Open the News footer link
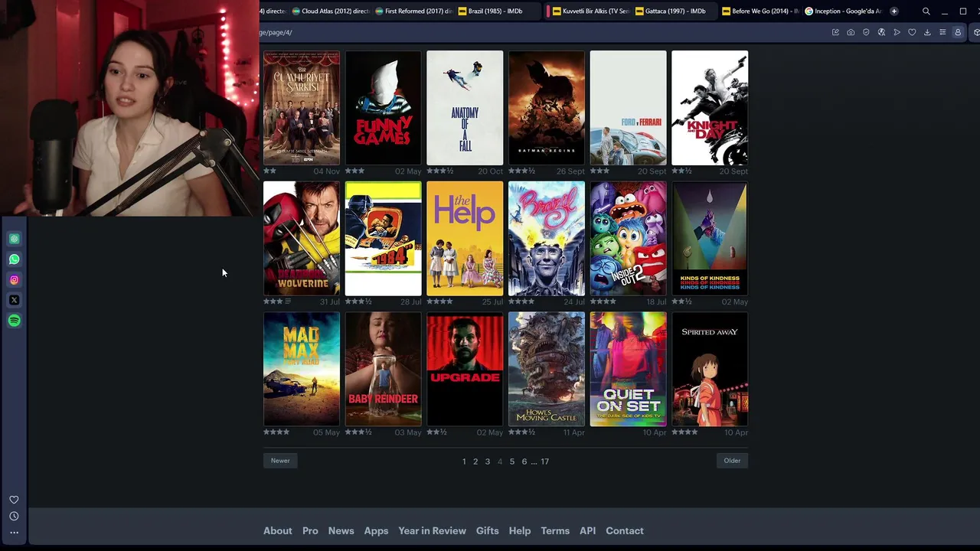The width and height of the screenshot is (980, 551). point(341,531)
